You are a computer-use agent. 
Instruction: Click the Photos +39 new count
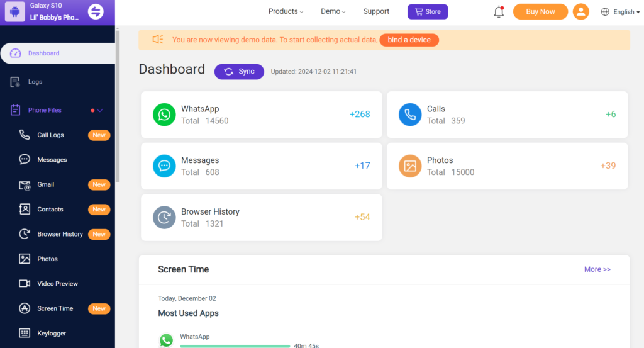point(608,166)
